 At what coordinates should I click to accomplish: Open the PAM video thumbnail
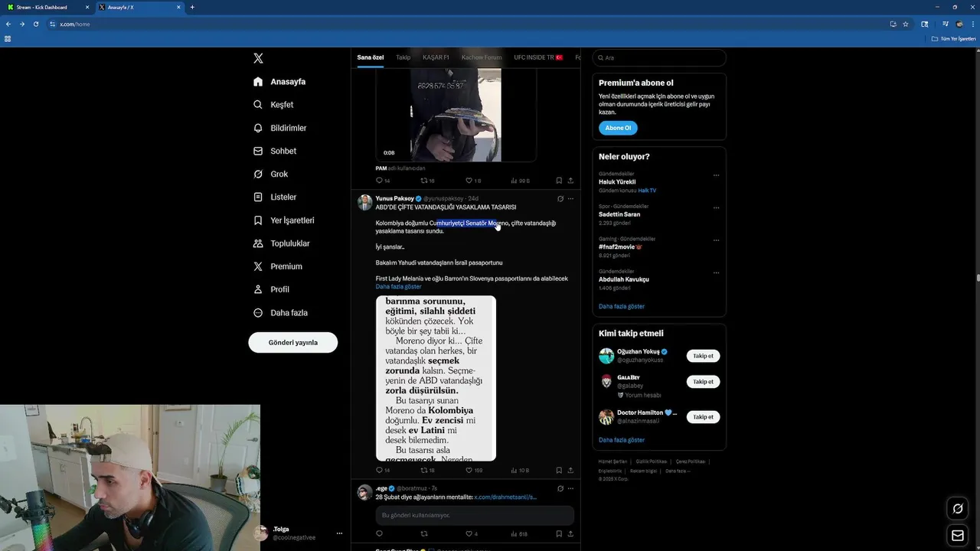tap(456, 115)
